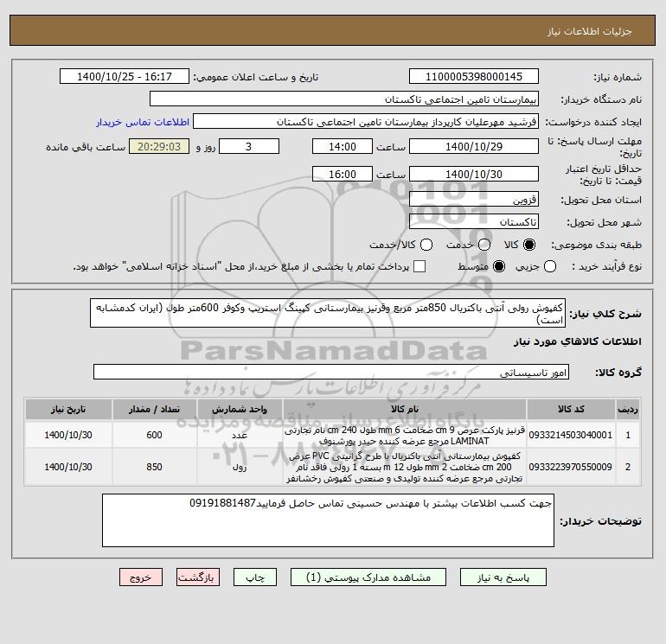Screen dimensions: 666x644
Task: Toggle the اسناد خزانه اسلامی payment checkbox
Action: pyautogui.click(x=419, y=266)
